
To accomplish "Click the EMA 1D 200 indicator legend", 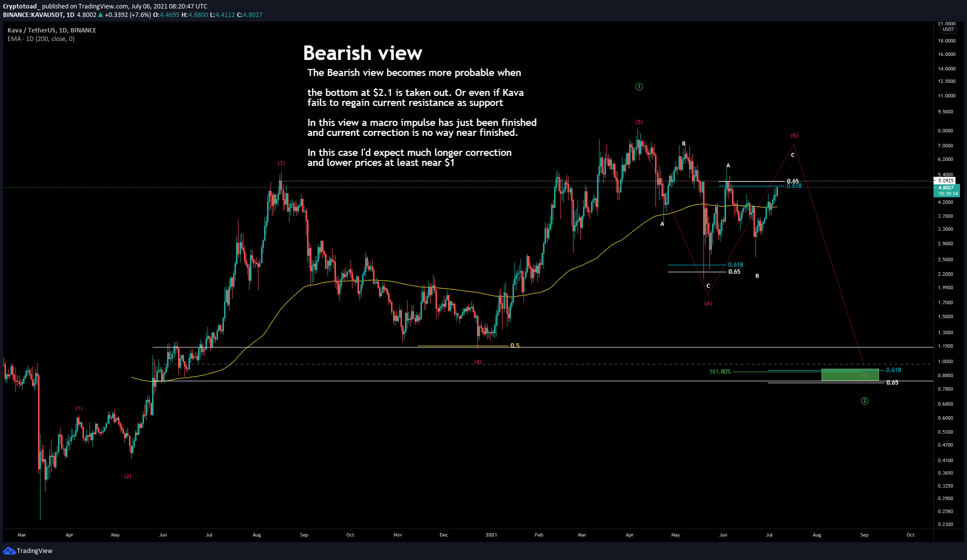I will tap(41, 39).
